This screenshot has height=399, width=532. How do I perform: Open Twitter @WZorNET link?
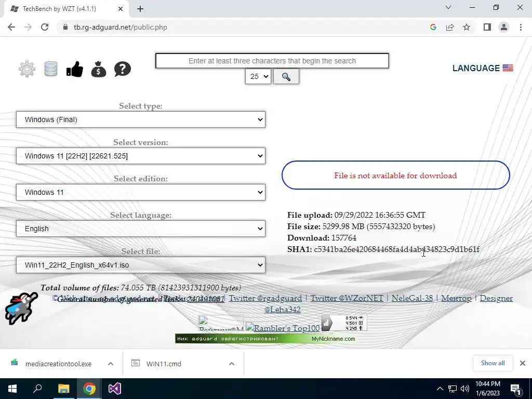pos(347,298)
